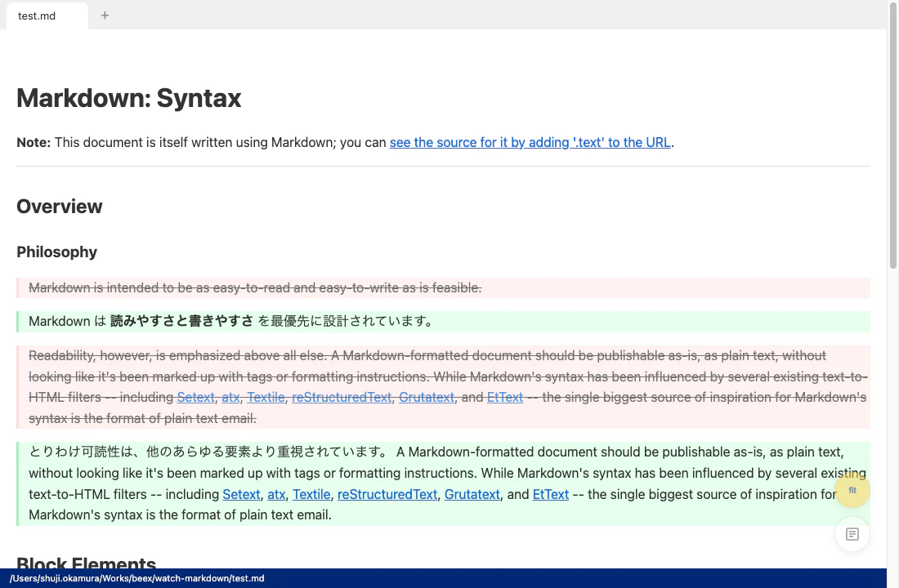Screen dimensions: 899x588
Task: Open struck-through atx link in the red deleted paragraph
Action: pos(230,397)
